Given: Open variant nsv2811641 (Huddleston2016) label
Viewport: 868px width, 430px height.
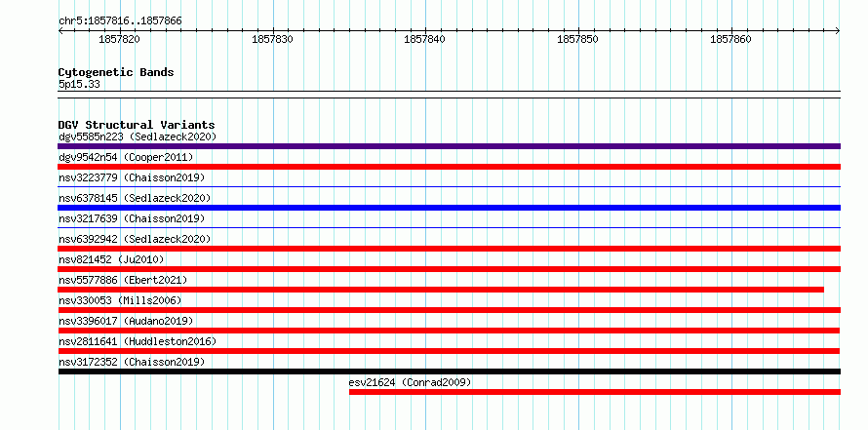Looking at the screenshot, I should point(138,341).
